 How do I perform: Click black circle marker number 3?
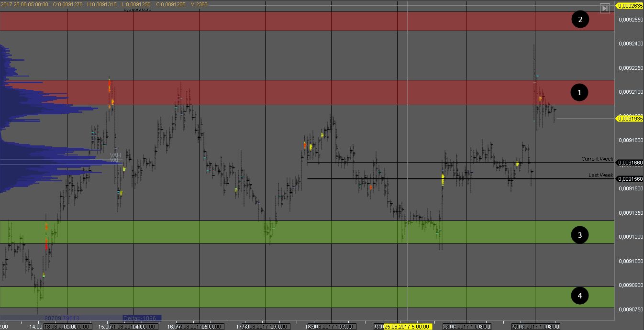[x=580, y=235]
